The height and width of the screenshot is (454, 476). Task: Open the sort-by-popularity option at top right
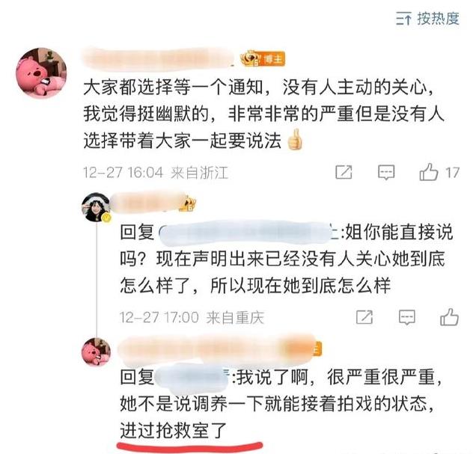(428, 19)
